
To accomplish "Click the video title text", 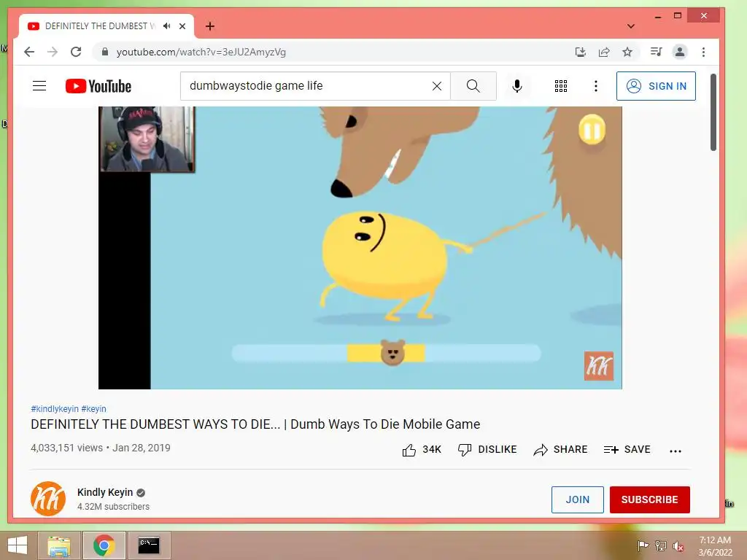I will point(255,424).
